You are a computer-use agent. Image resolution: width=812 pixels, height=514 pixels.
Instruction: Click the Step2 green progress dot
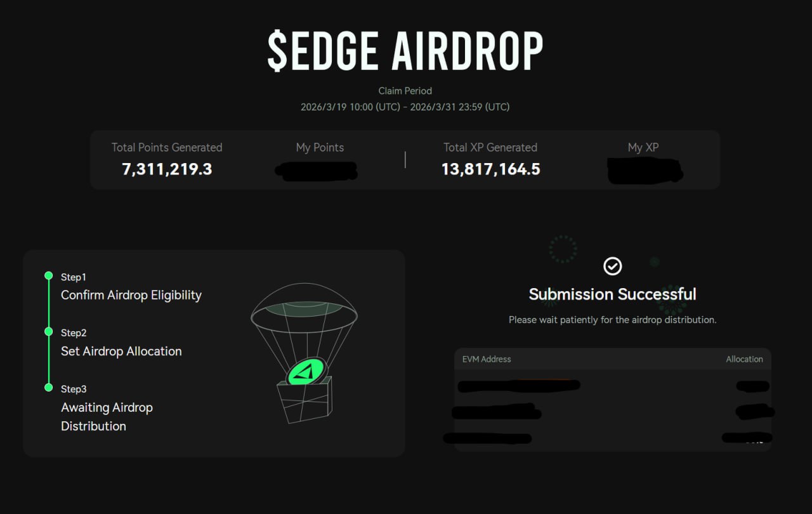pos(48,331)
